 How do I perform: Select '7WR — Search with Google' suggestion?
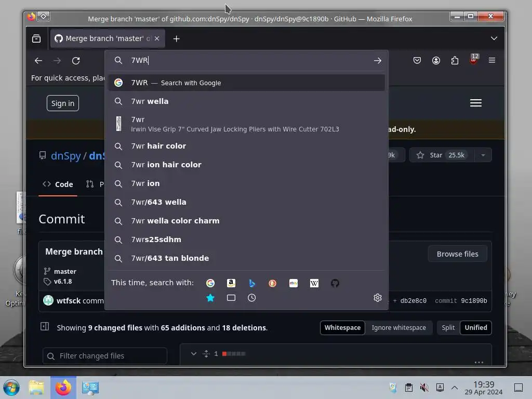click(x=247, y=83)
